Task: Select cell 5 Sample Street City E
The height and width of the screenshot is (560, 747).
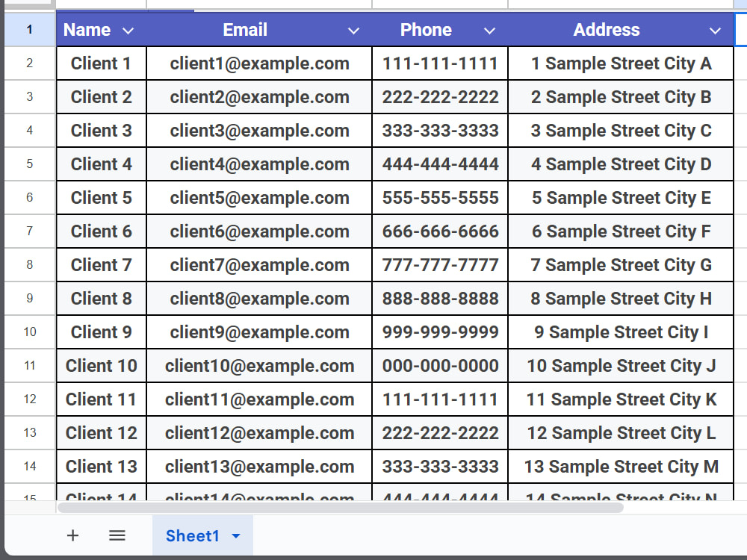Action: [x=621, y=198]
